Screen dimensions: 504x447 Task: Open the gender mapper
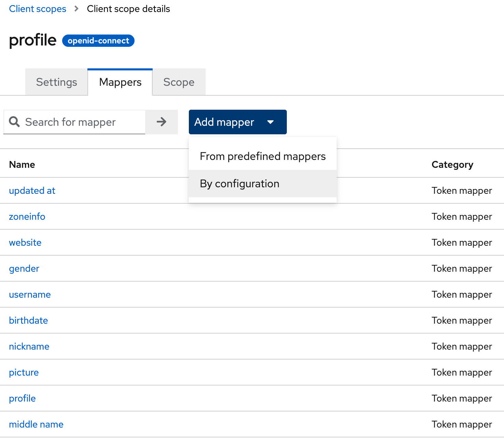(x=24, y=269)
